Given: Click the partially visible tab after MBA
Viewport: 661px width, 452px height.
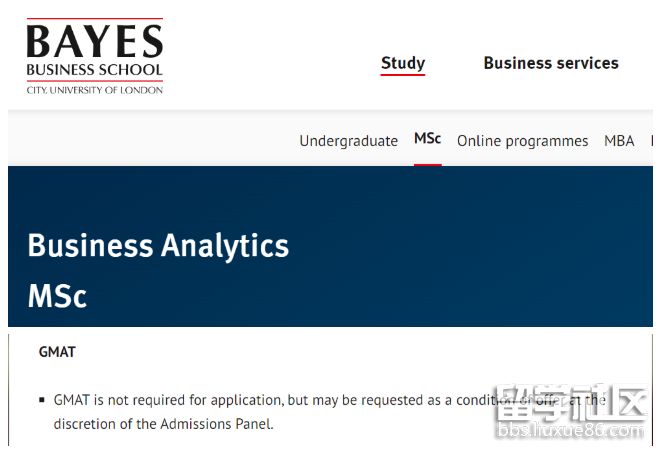Looking at the screenshot, I should click(653, 141).
